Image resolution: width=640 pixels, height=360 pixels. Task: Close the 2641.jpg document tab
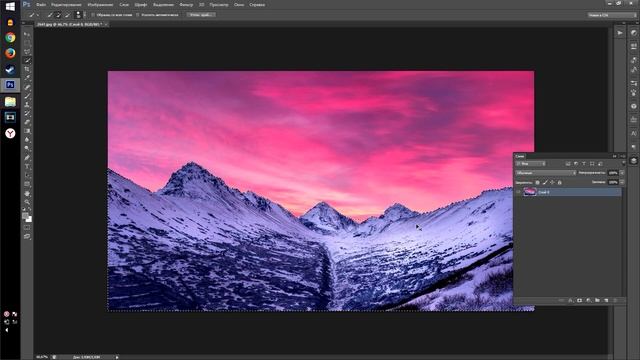(106, 24)
